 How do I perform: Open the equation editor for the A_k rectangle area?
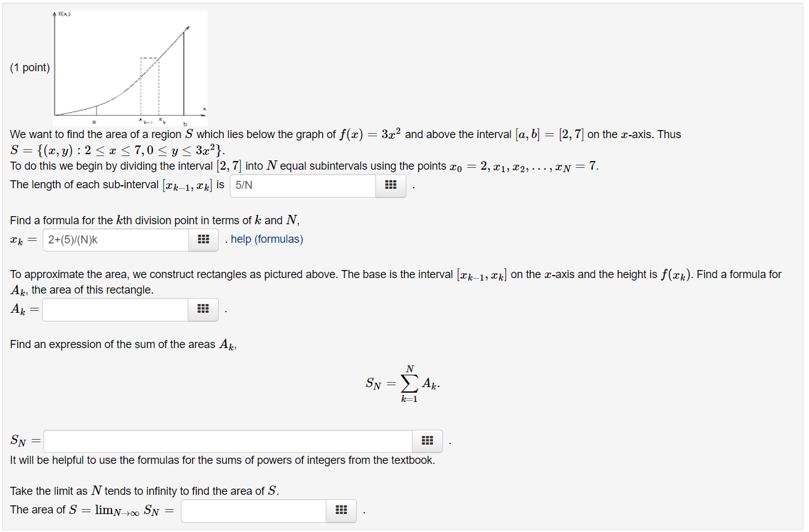(x=203, y=309)
